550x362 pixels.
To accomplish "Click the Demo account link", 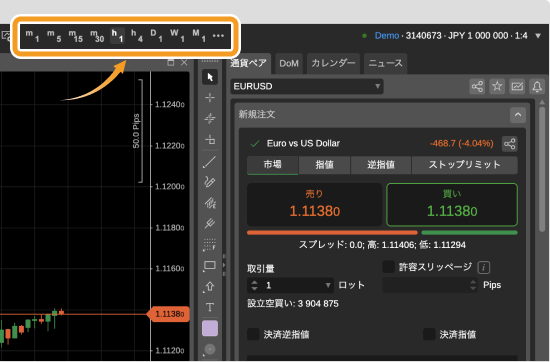I will coord(387,36).
